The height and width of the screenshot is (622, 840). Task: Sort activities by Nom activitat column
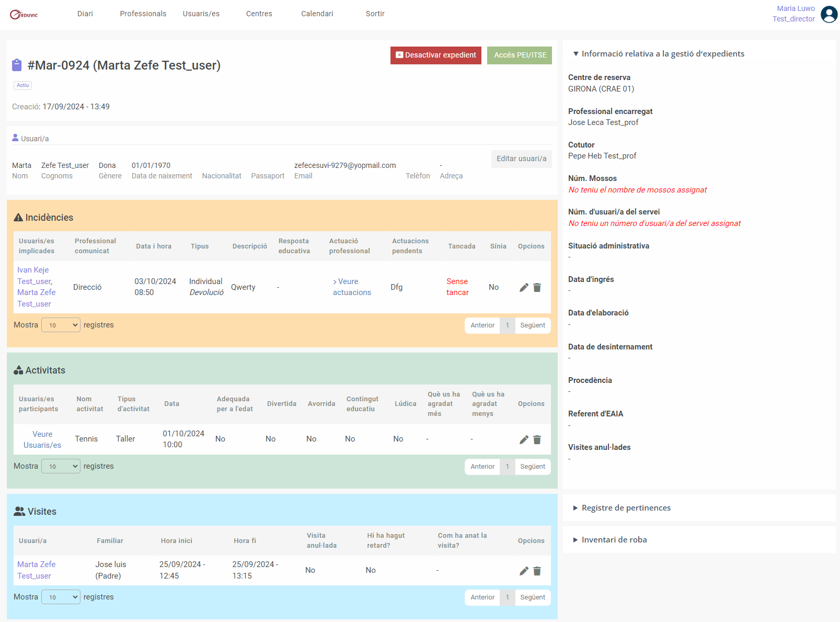pos(90,404)
